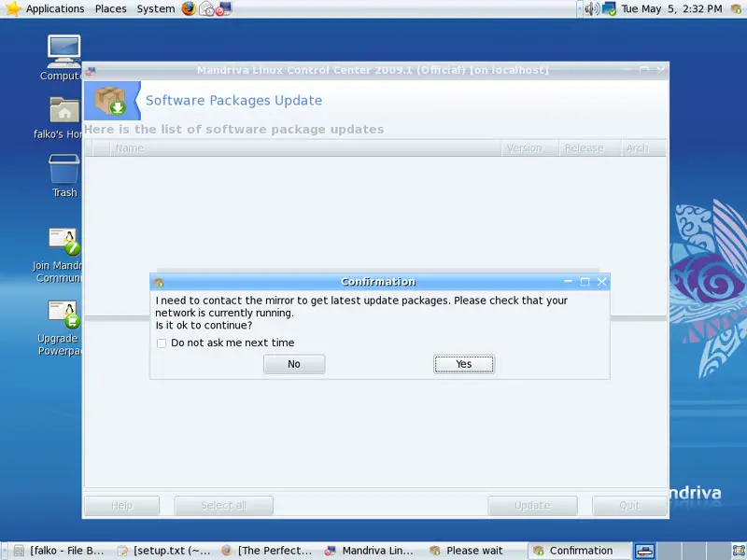Viewport: 747px width, 560px height.
Task: Click the bottom-right panel tray icon
Action: point(739,551)
